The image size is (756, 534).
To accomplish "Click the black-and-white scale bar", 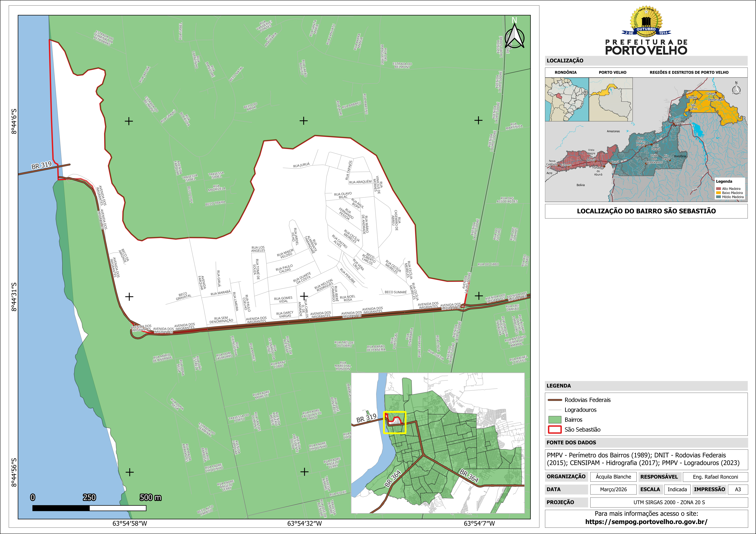I will [89, 508].
